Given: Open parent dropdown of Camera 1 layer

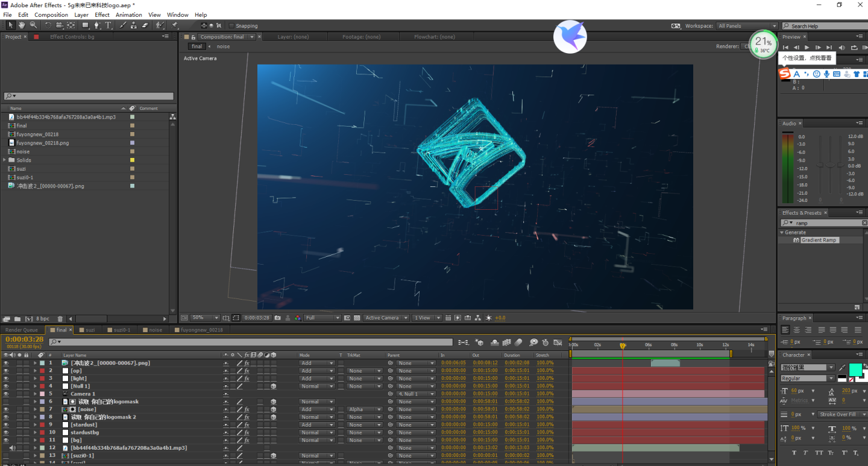Looking at the screenshot, I should point(415,394).
